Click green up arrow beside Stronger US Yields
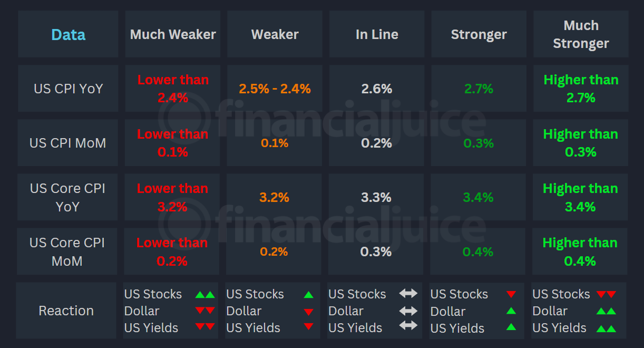The width and height of the screenshot is (644, 348). point(511,327)
